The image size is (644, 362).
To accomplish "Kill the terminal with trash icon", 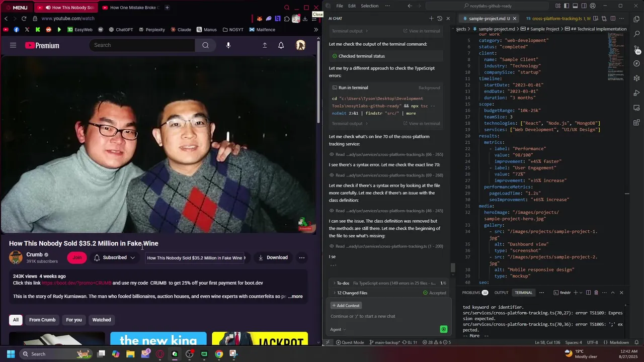I will (596, 293).
